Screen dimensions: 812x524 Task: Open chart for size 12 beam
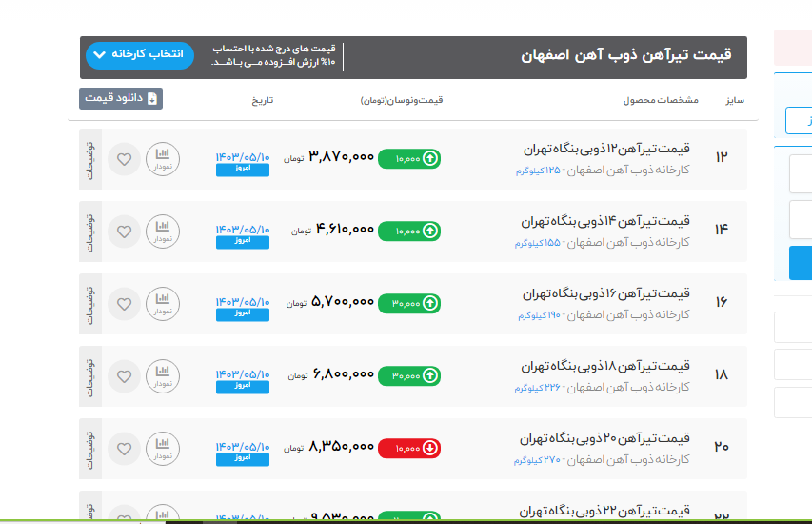click(163, 158)
